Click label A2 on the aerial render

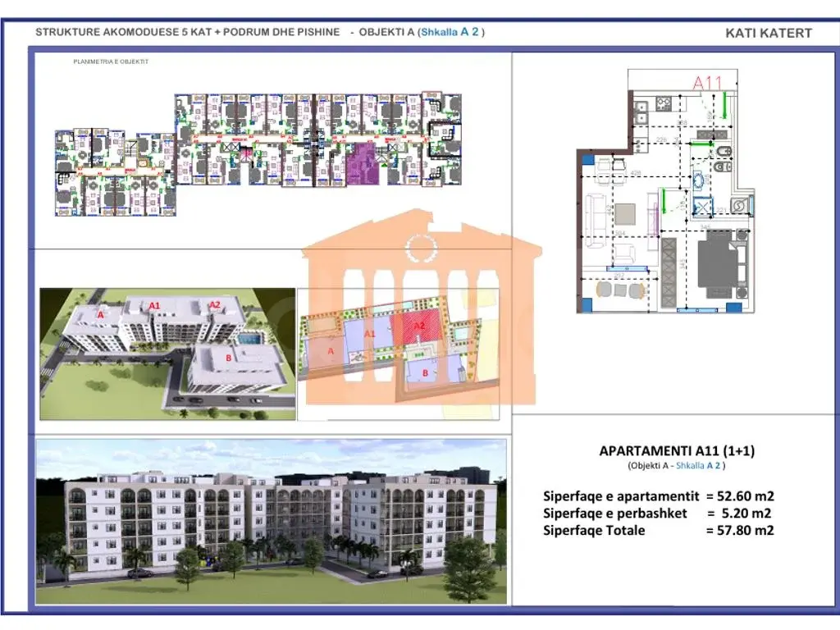click(214, 305)
